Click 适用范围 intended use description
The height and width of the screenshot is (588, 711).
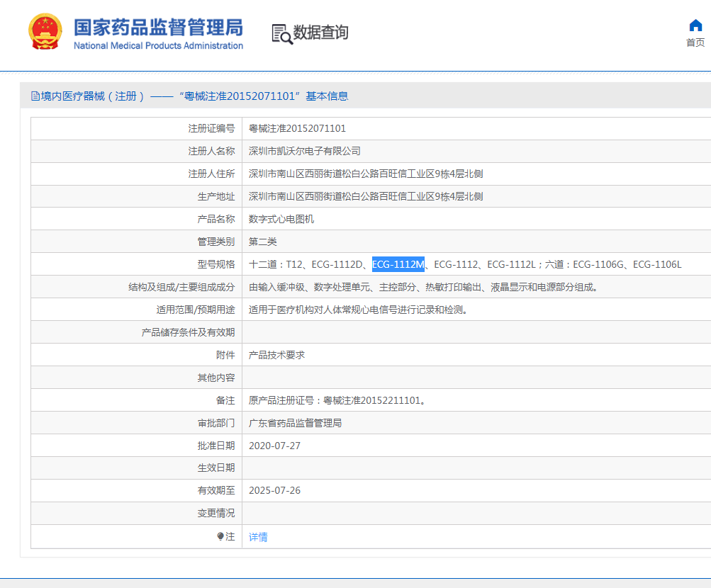coord(358,310)
